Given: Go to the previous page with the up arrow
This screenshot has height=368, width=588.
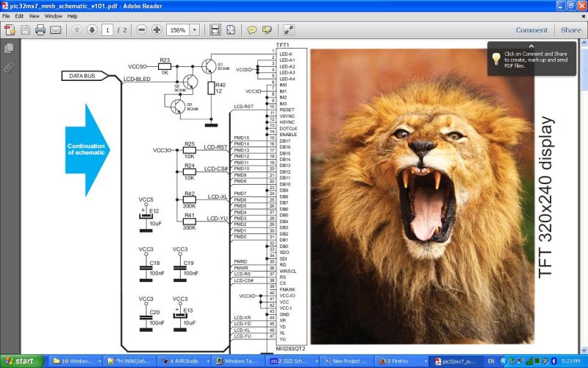Looking at the screenshot, I should 77,29.
